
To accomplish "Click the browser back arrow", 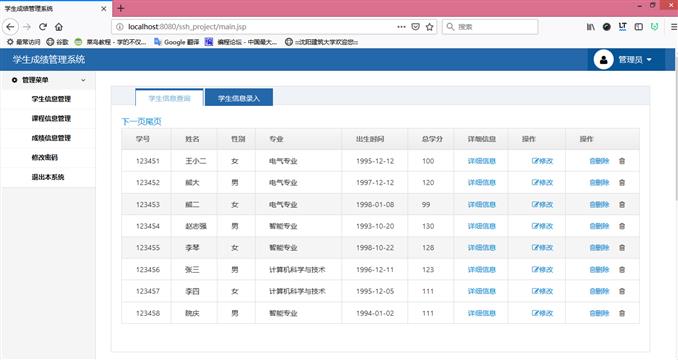I will (x=10, y=27).
